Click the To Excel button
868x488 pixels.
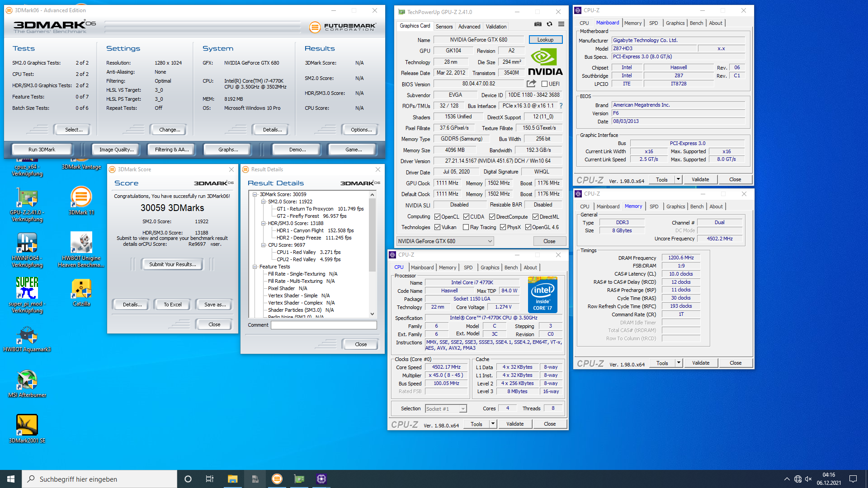coord(172,305)
